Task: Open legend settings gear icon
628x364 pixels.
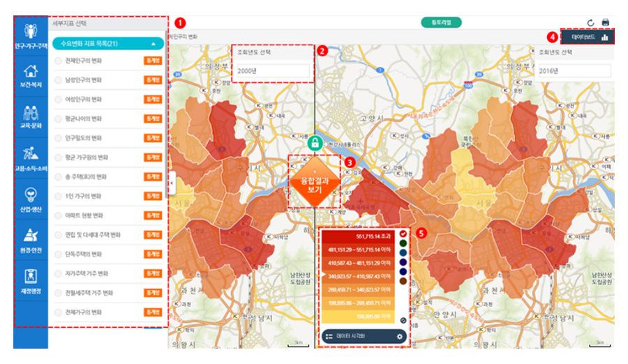Action: [400, 337]
